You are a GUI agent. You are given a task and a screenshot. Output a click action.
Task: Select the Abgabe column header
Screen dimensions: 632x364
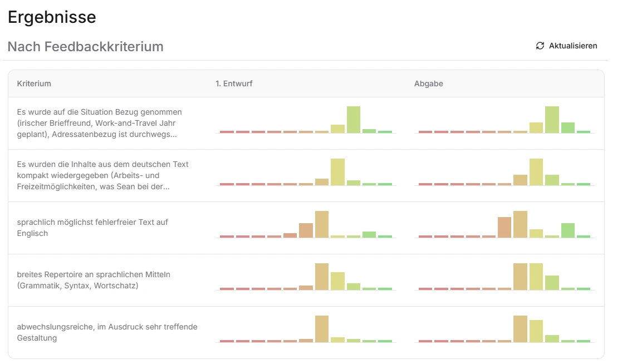click(428, 83)
